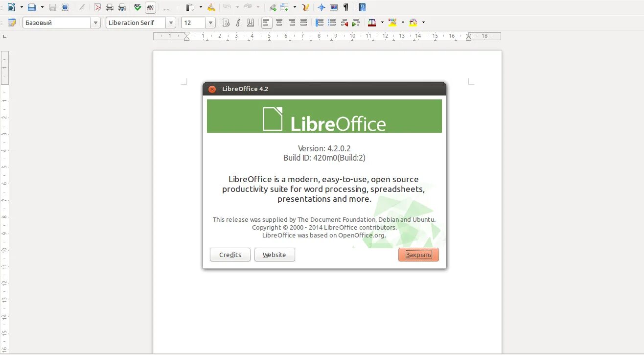Activate the Clone Formatting paintbrush
Viewport: 644px width, 355px height.
click(211, 7)
